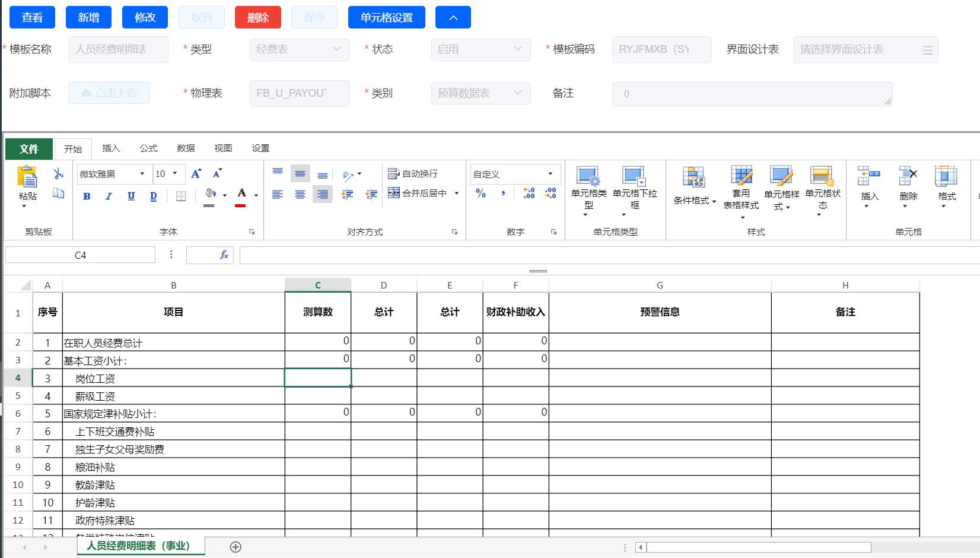Open the 自定义 number format dropdown
Screen dimensions: 980x558
pos(551,174)
